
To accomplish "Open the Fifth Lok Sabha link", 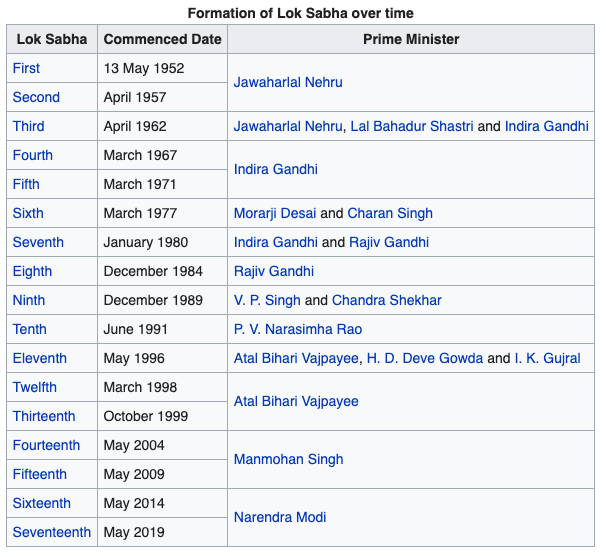I will pyautogui.click(x=26, y=184).
